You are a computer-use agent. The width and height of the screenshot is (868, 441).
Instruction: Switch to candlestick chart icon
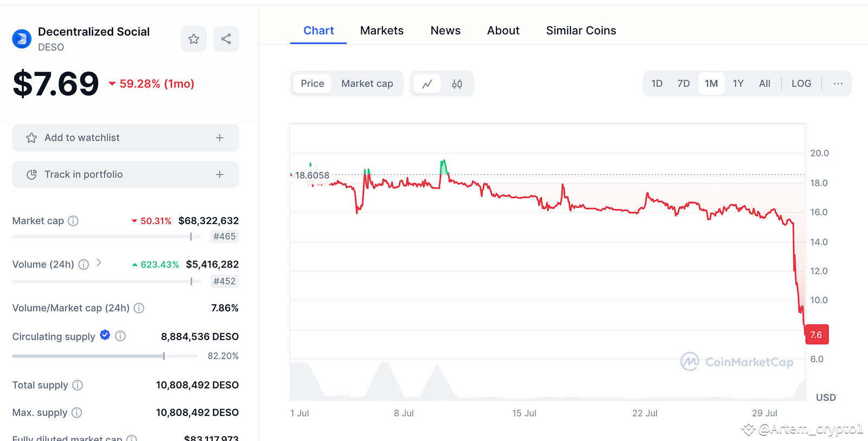(x=457, y=84)
